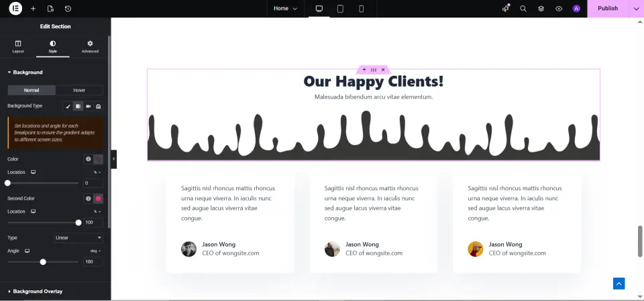Open global color globe for Color
644x301 pixels.
click(89, 159)
